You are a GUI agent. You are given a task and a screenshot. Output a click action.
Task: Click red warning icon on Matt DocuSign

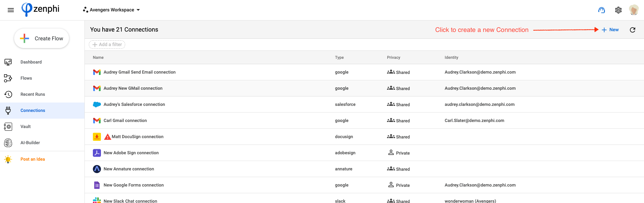coord(108,137)
